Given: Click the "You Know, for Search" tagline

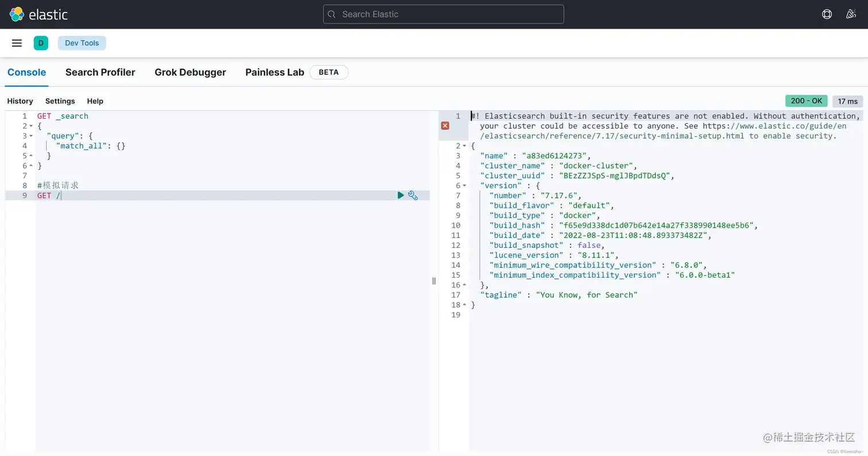Looking at the screenshot, I should [x=587, y=295].
